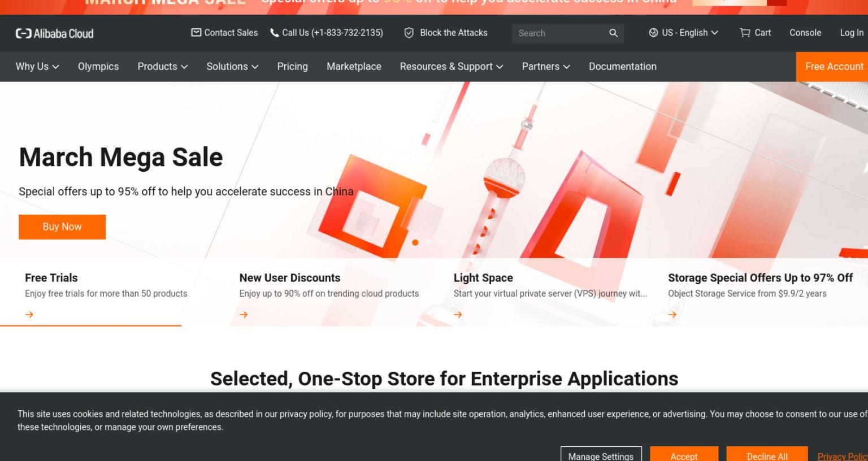
Task: Click the Log In link
Action: point(852,33)
